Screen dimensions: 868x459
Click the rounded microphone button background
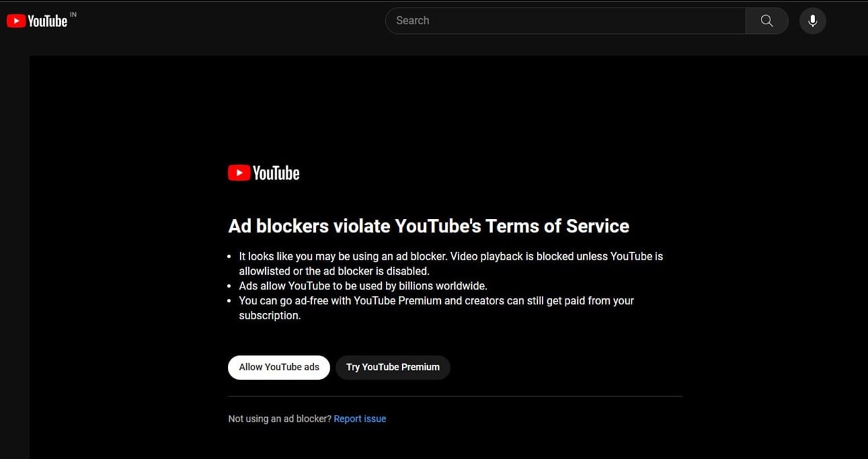pyautogui.click(x=812, y=20)
